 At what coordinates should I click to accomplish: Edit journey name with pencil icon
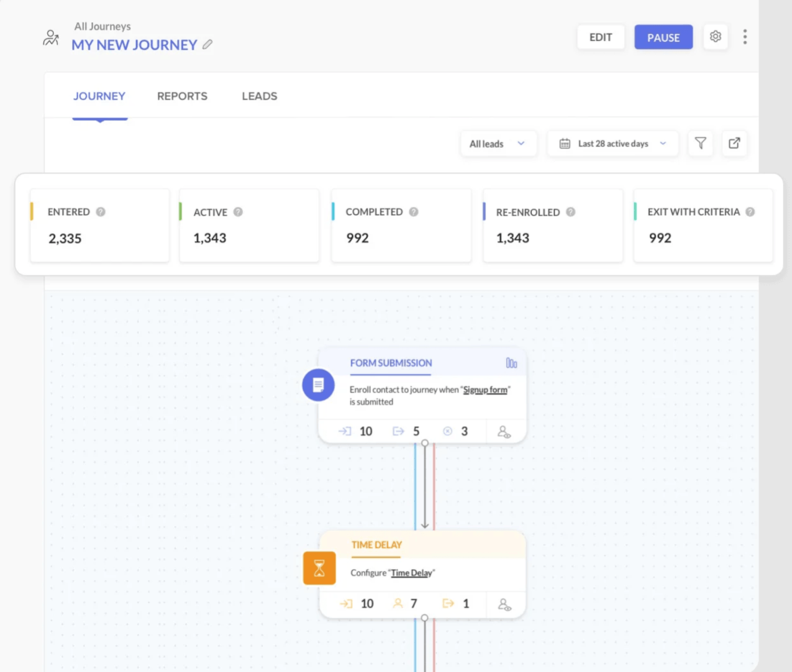[207, 45]
